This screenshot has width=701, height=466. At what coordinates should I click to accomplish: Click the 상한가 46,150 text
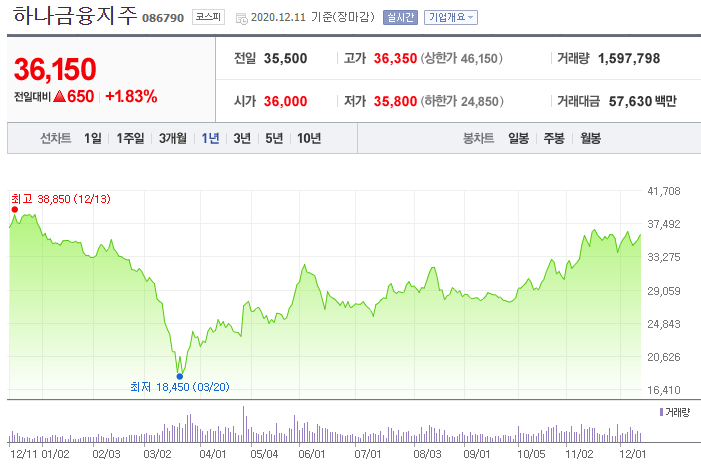click(x=461, y=59)
